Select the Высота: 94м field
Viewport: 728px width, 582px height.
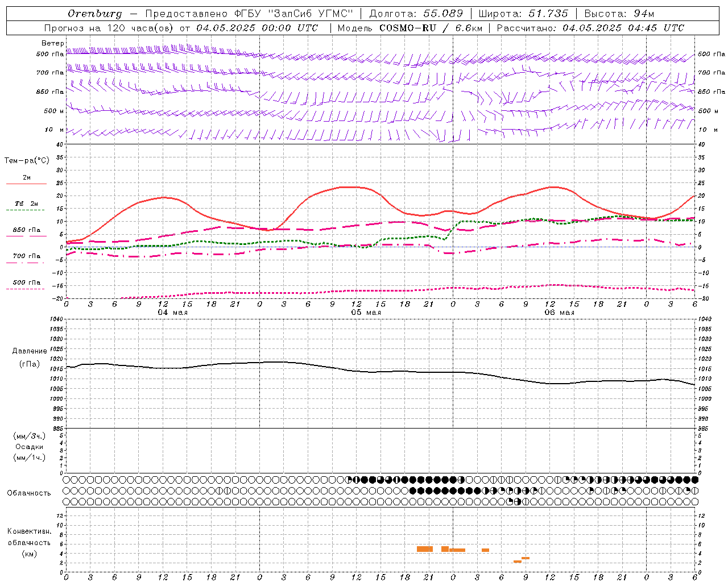click(x=619, y=14)
